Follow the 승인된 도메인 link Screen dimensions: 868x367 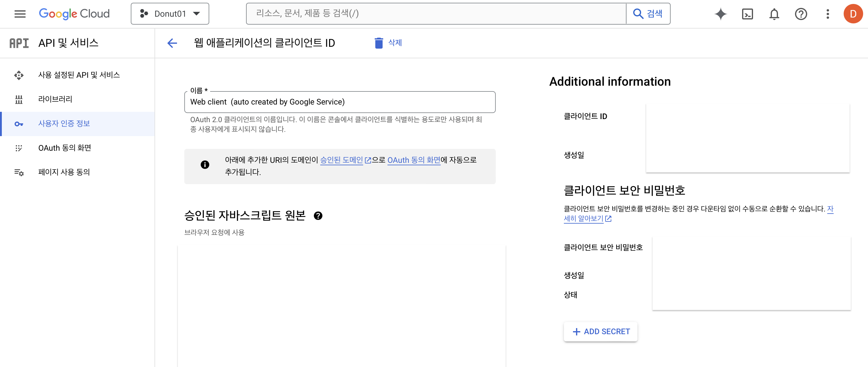pos(341,160)
